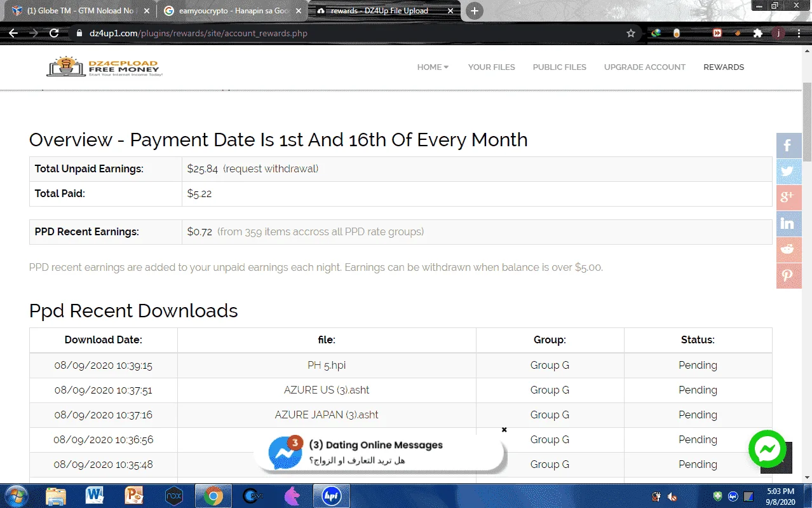Image resolution: width=812 pixels, height=508 pixels.
Task: Open File Explorer from the taskbar
Action: (x=56, y=496)
